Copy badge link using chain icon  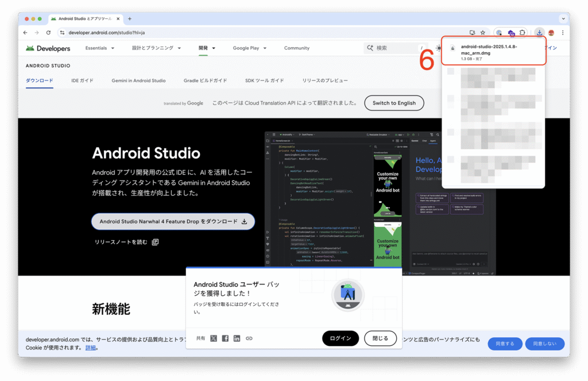(249, 338)
